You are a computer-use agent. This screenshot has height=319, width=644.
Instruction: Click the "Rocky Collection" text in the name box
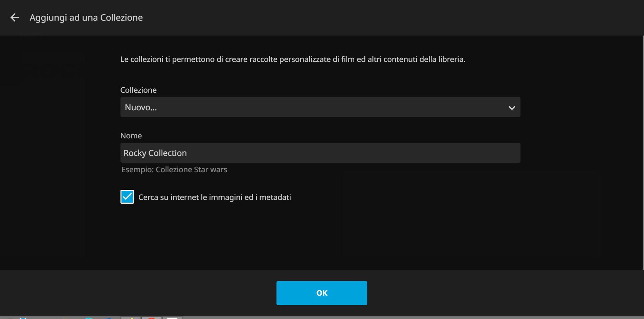tap(155, 153)
